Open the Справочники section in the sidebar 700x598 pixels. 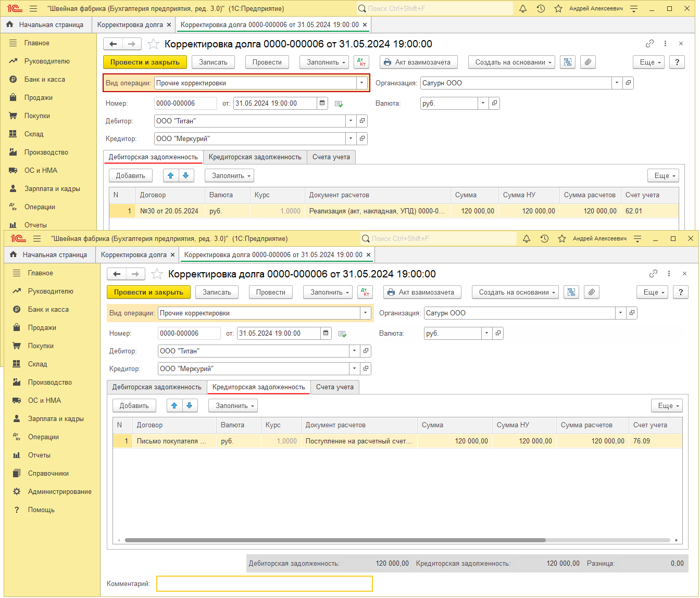pyautogui.click(x=48, y=474)
